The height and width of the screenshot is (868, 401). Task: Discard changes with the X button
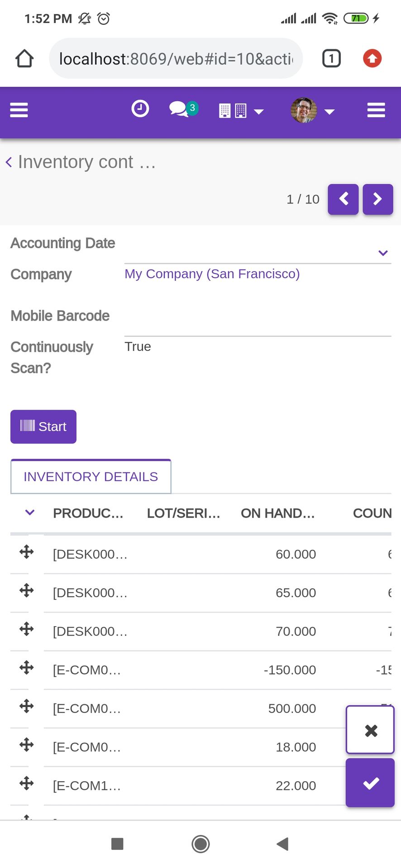(370, 730)
